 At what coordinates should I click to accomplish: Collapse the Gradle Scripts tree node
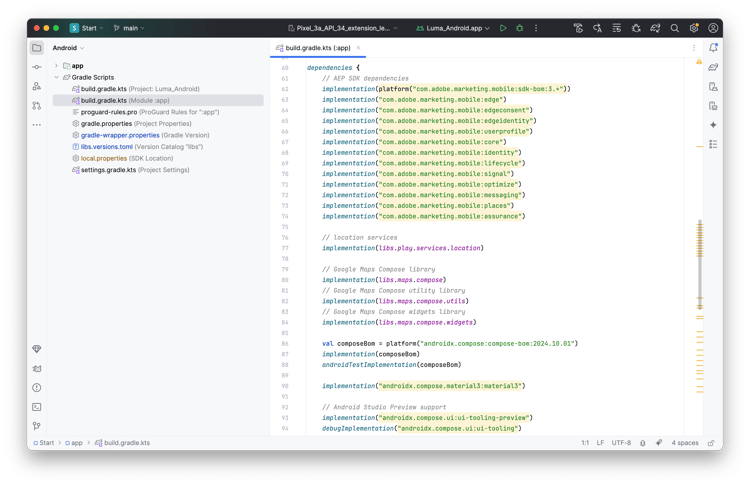pyautogui.click(x=57, y=77)
